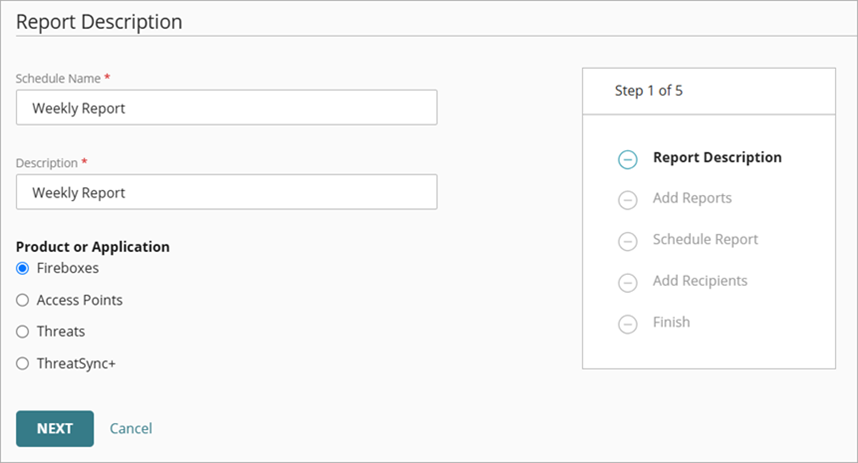Select the Threats radio button
Image resolution: width=858 pixels, height=463 pixels.
(x=23, y=332)
